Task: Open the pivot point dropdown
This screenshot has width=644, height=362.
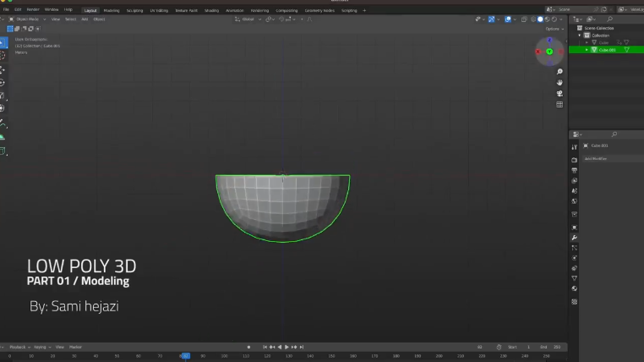Action: (270, 19)
